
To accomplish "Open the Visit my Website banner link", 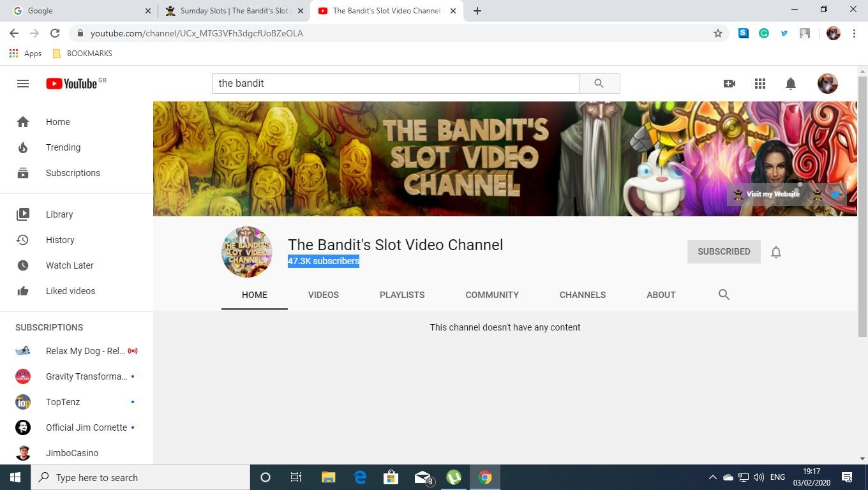I will [767, 194].
